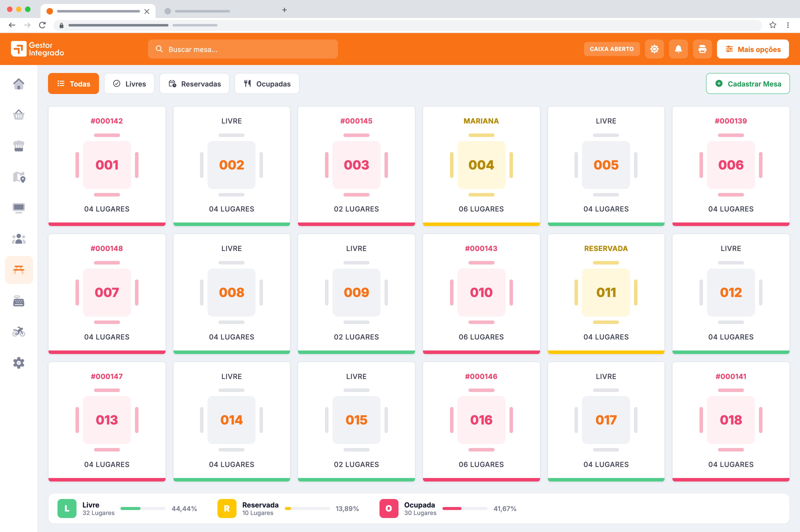Click the Livre progress bar
Image resolution: width=800 pixels, height=532 pixels.
pyautogui.click(x=143, y=508)
